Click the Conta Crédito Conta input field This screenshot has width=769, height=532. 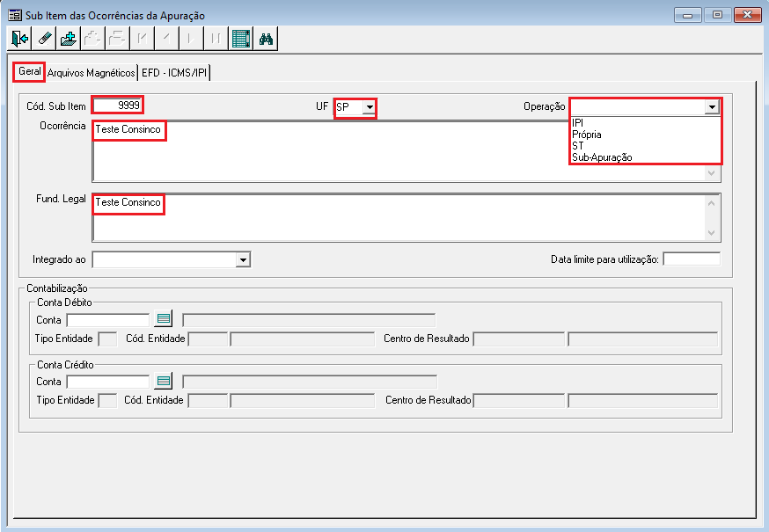[108, 382]
